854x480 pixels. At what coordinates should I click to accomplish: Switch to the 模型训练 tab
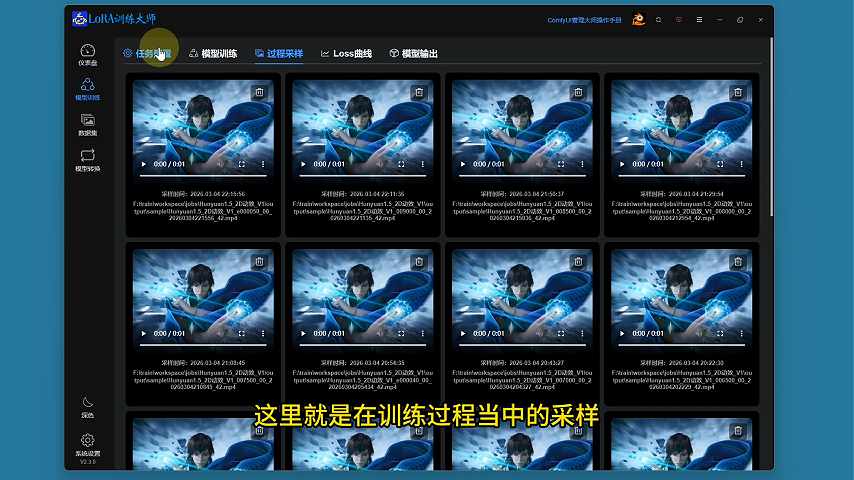[x=213, y=53]
